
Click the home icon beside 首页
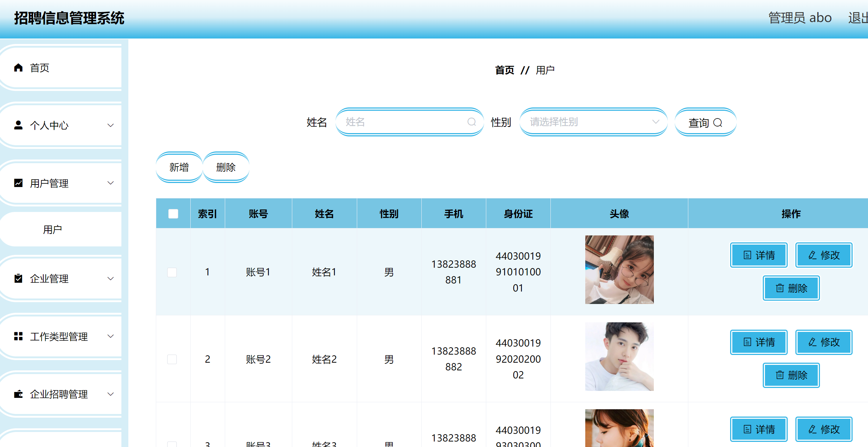click(x=18, y=68)
